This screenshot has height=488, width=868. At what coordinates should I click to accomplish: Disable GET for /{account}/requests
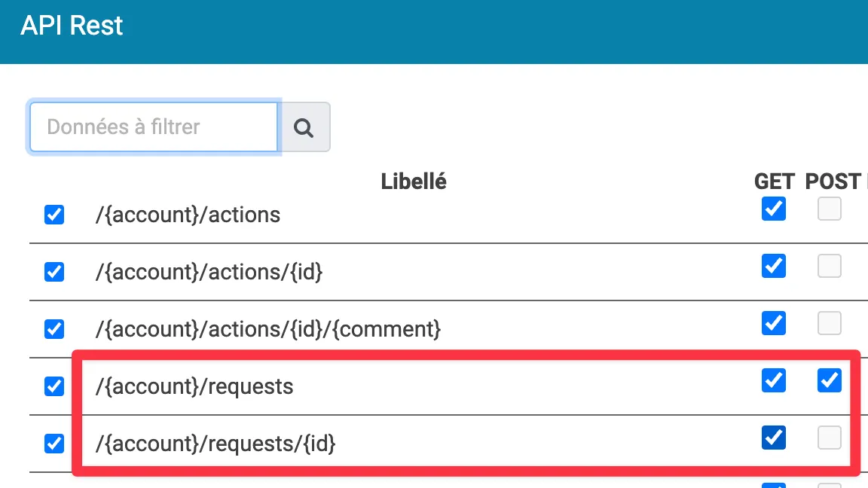click(773, 381)
